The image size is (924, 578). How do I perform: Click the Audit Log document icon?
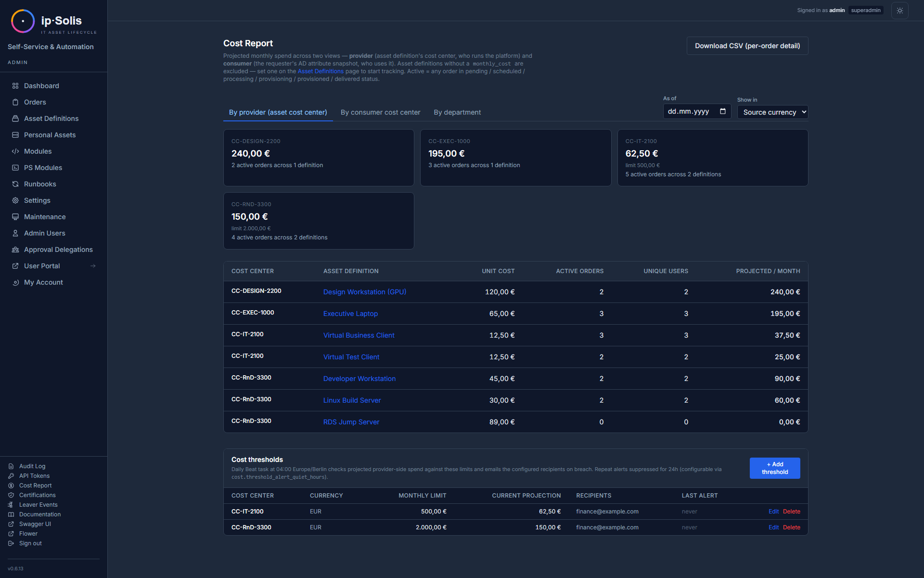(x=11, y=466)
